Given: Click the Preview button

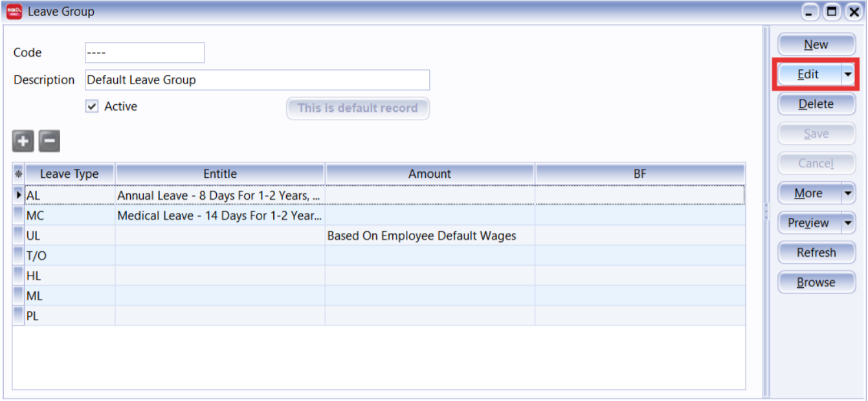Looking at the screenshot, I should (809, 223).
